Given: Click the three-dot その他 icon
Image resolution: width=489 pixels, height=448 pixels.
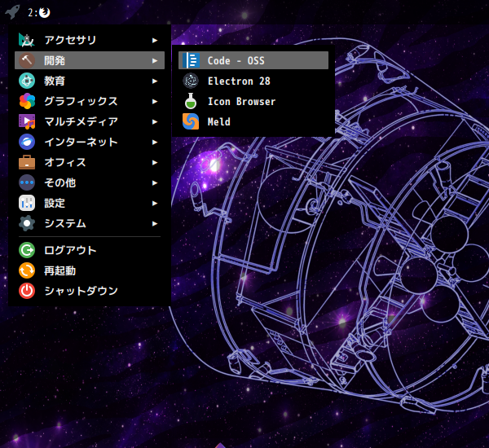Looking at the screenshot, I should point(27,182).
